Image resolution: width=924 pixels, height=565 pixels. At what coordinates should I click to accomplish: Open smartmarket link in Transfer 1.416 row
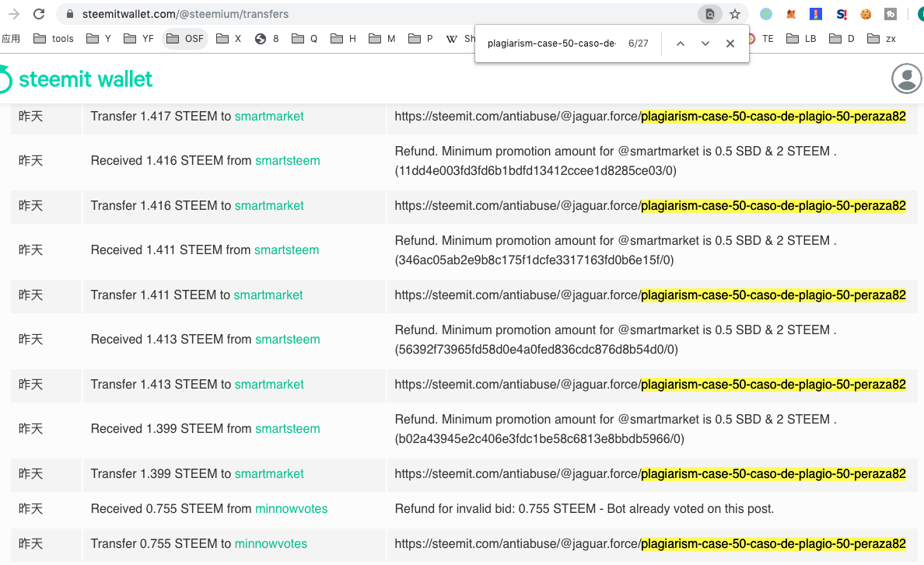(x=269, y=205)
